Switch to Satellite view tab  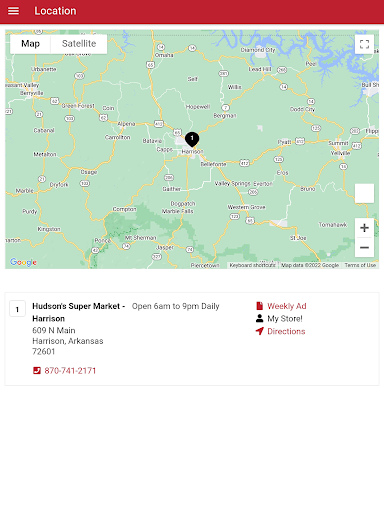pyautogui.click(x=79, y=44)
